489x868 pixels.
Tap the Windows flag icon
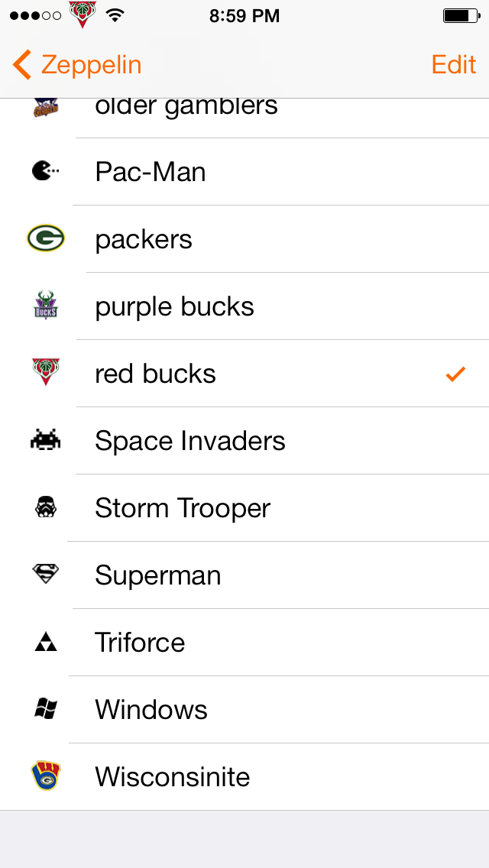(x=45, y=709)
